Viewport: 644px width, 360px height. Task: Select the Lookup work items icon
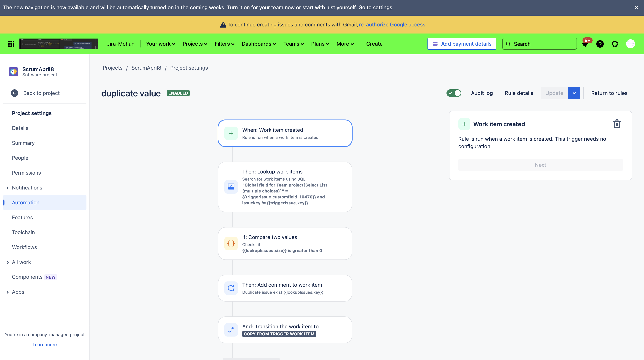point(231,187)
